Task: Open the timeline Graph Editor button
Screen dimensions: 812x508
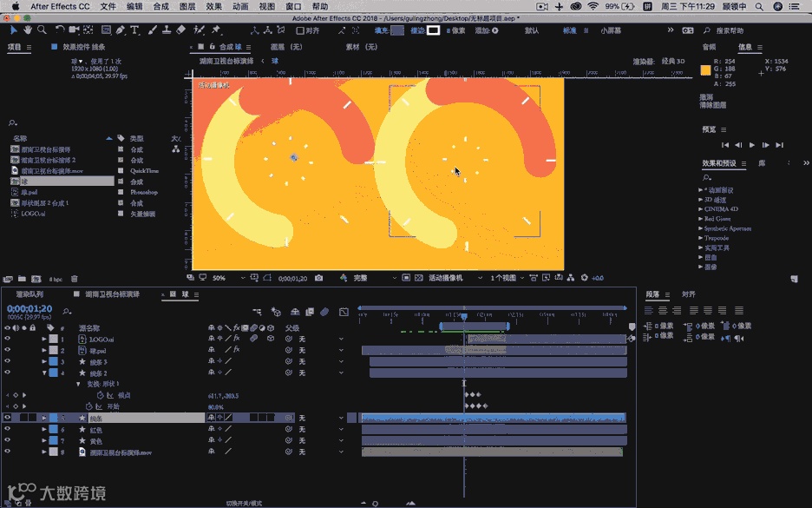Action: (x=344, y=312)
